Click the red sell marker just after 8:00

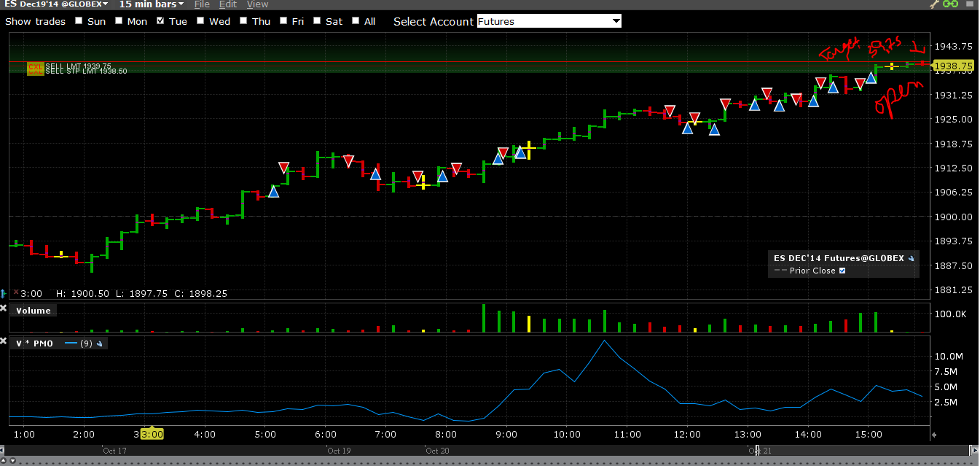[456, 169]
